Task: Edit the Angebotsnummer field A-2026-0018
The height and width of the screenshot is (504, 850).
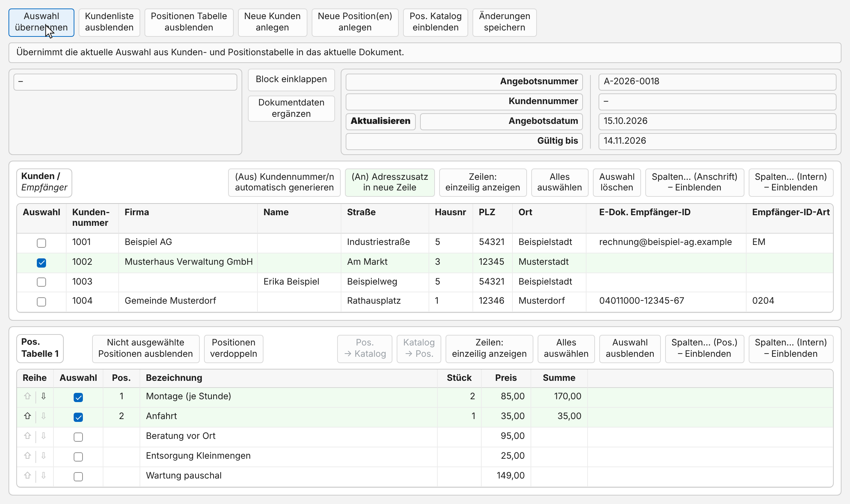Action: pyautogui.click(x=717, y=82)
